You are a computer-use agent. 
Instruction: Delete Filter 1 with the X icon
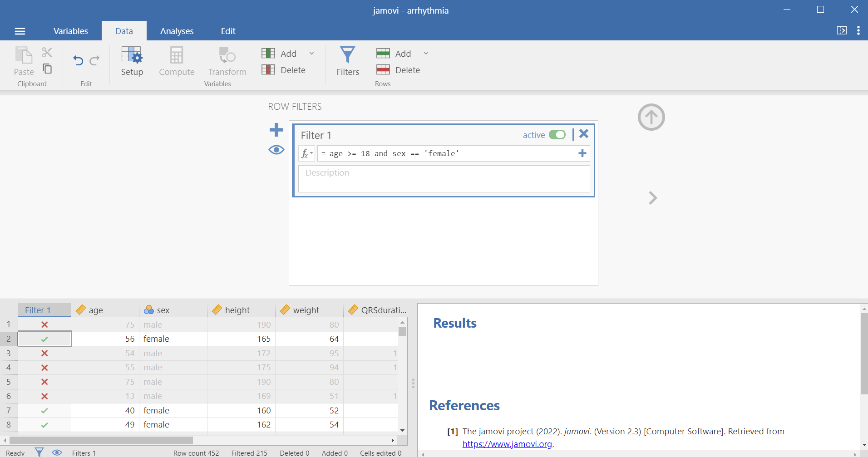[x=584, y=134]
